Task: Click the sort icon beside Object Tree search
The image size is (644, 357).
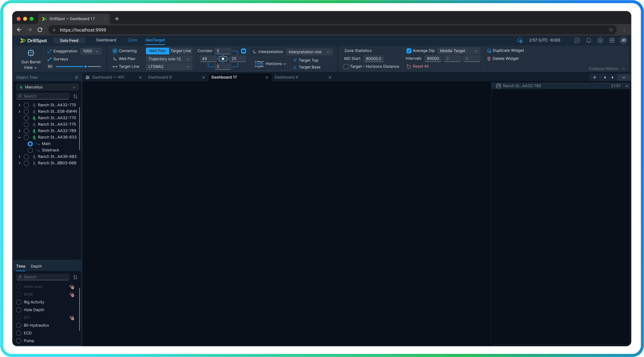Action: 75,96
